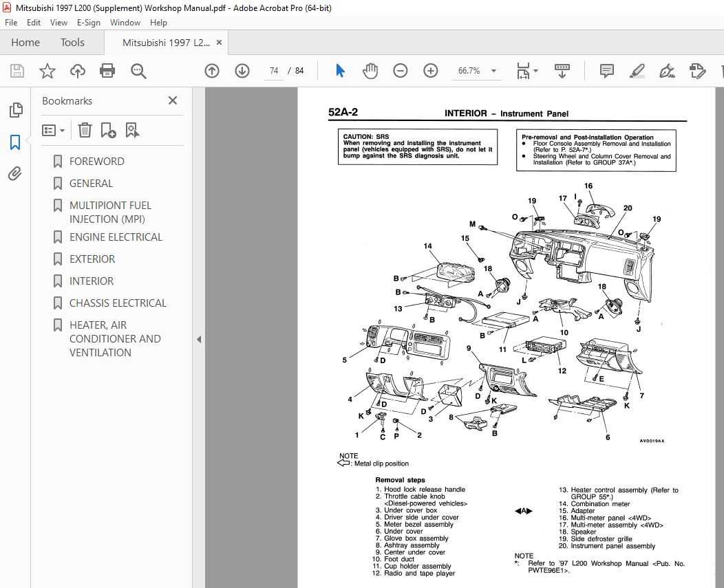This screenshot has height=588, width=724.
Task: Click the page number input field
Action: click(x=274, y=71)
